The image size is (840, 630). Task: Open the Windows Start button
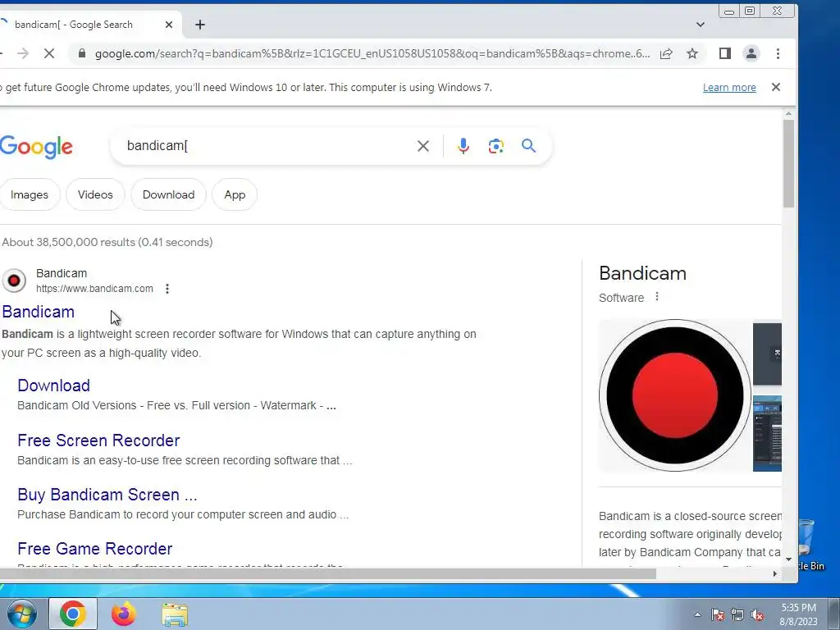pyautogui.click(x=21, y=614)
